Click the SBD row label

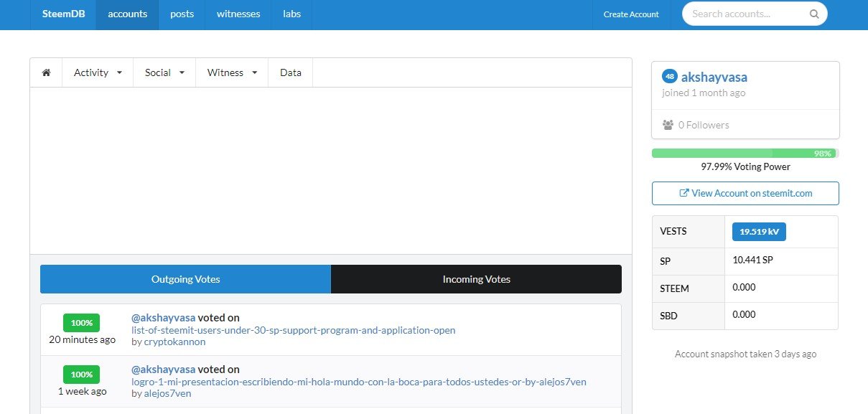[669, 316]
